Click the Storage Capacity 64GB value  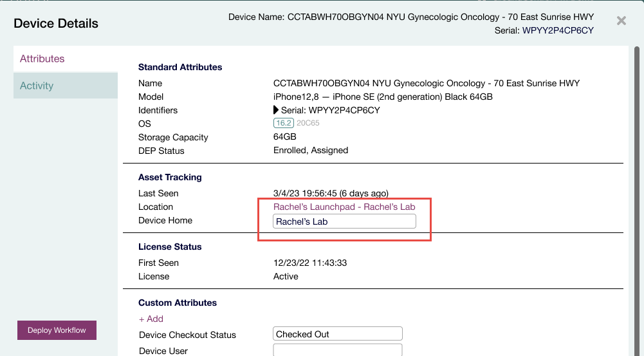coord(284,137)
